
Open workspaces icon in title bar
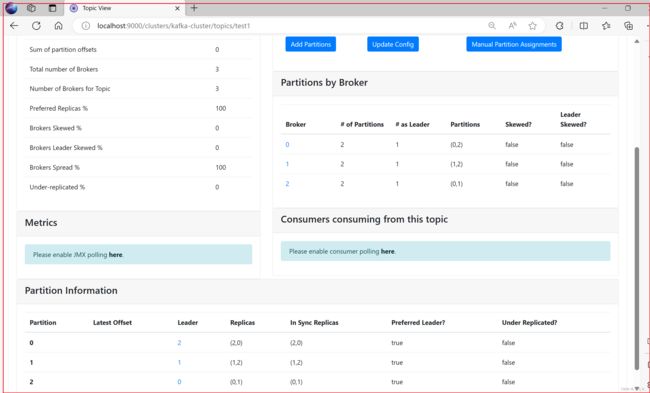tap(31, 8)
